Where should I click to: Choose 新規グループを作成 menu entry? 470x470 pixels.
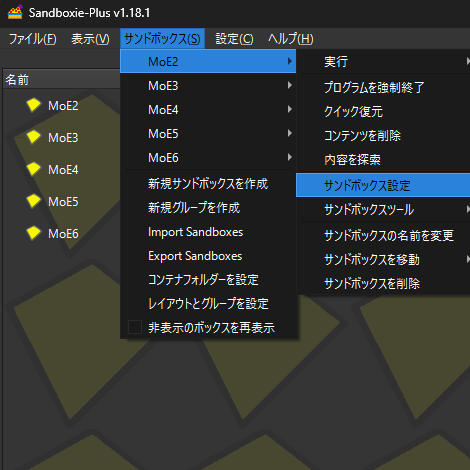click(208, 208)
